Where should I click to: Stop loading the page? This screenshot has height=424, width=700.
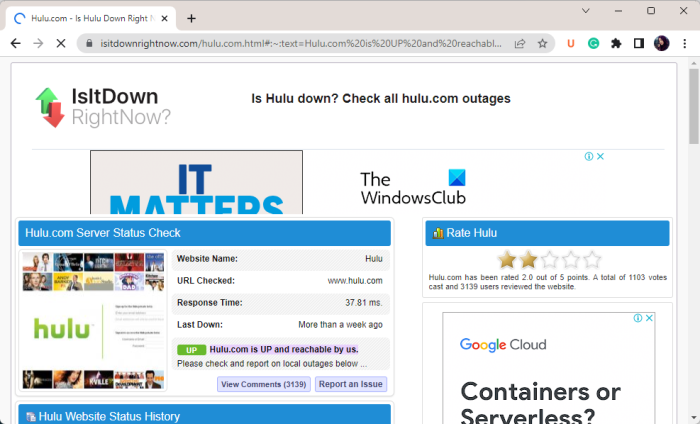click(x=61, y=43)
